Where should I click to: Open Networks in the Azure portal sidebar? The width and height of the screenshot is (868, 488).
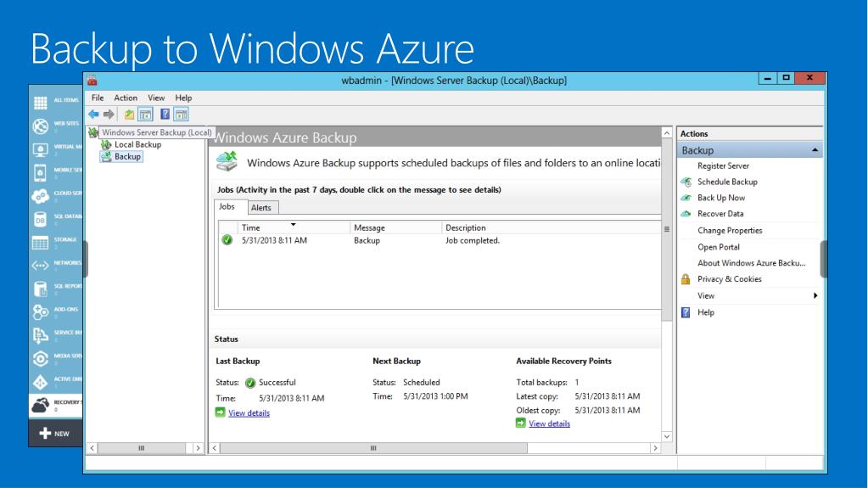click(x=56, y=266)
